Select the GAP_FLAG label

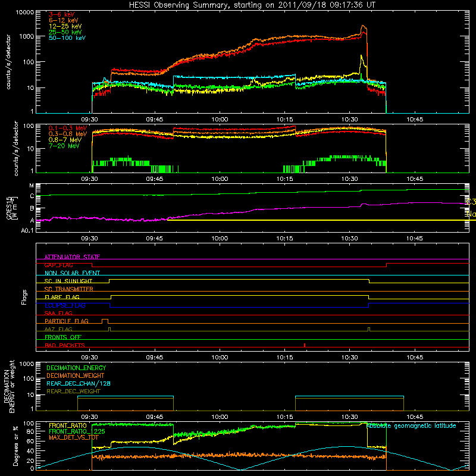coord(58,265)
